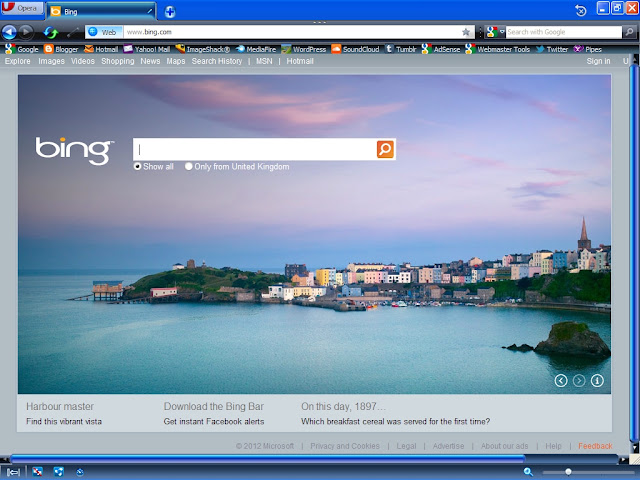This screenshot has width=640, height=480.
Task: Go forward with the Forward arrow
Action: pyautogui.click(x=26, y=32)
